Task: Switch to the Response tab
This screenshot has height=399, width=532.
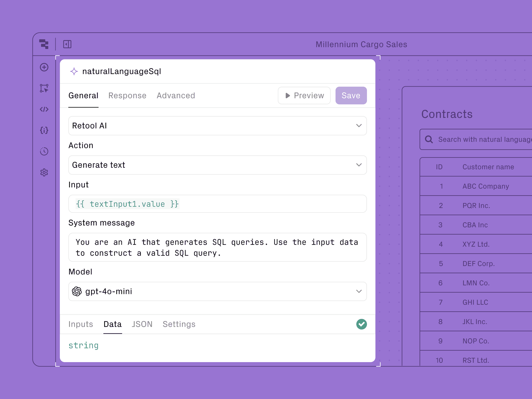Action: coord(127,96)
